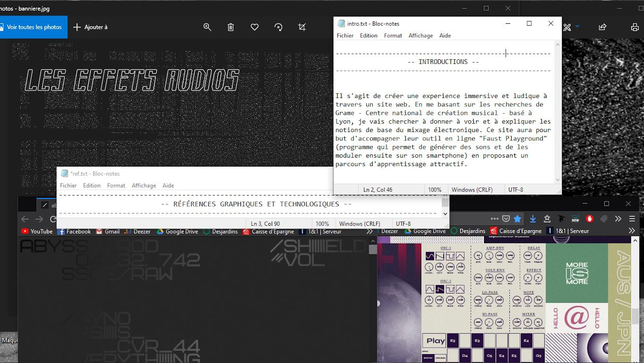Click the NEW extension icon in right browser

pos(575,218)
